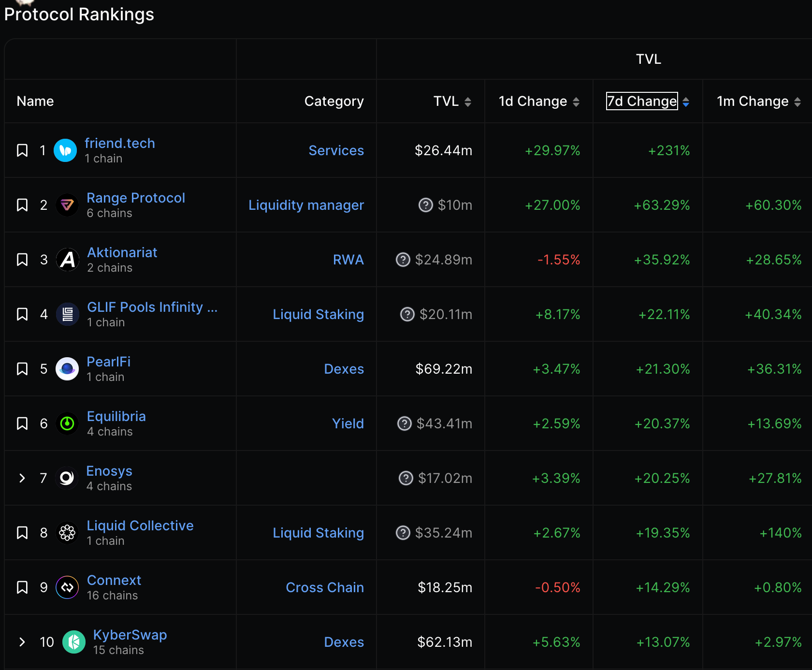Show TVL info icon beside $17.02m
Screen dimensions: 812x670
point(406,478)
